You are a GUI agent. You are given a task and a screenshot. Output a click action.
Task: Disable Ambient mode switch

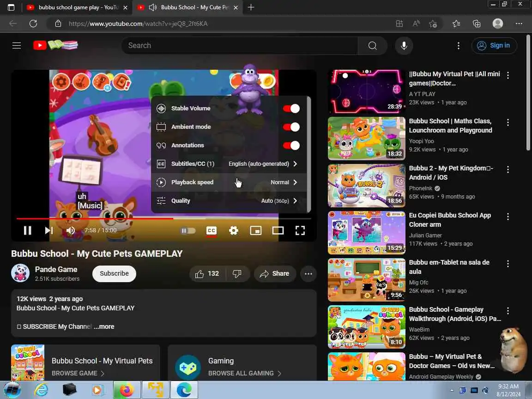pyautogui.click(x=291, y=127)
